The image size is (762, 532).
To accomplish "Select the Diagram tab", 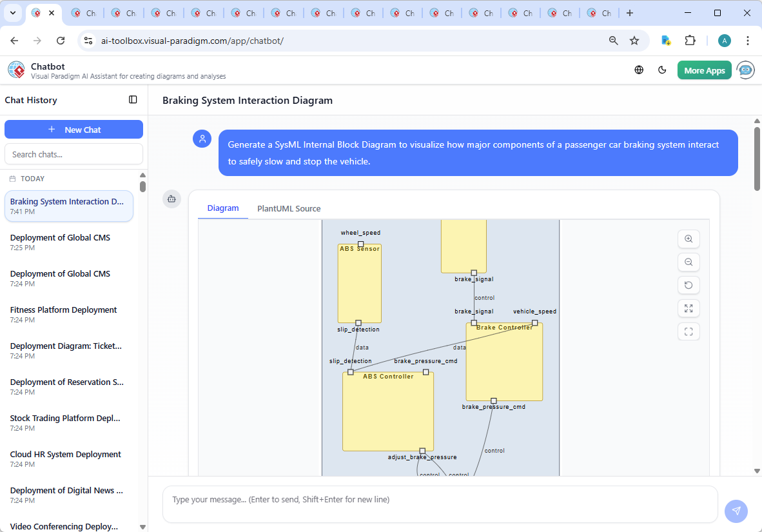I will (x=223, y=208).
